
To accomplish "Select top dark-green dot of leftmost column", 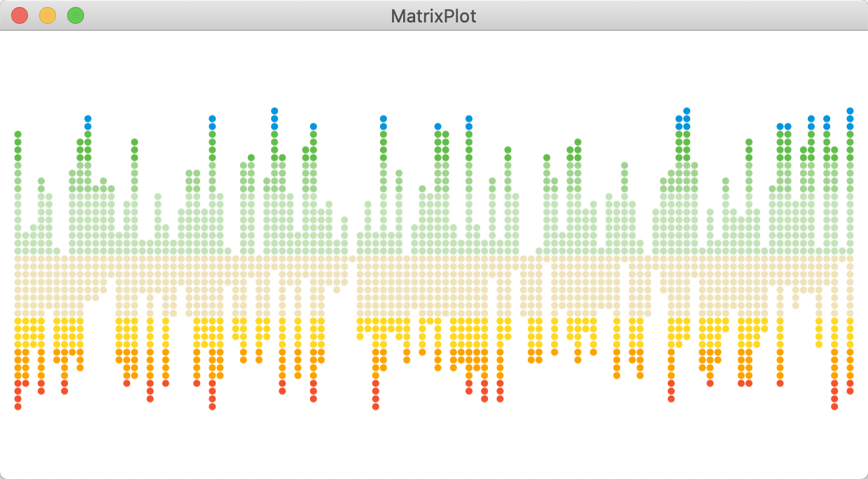I will (18, 134).
